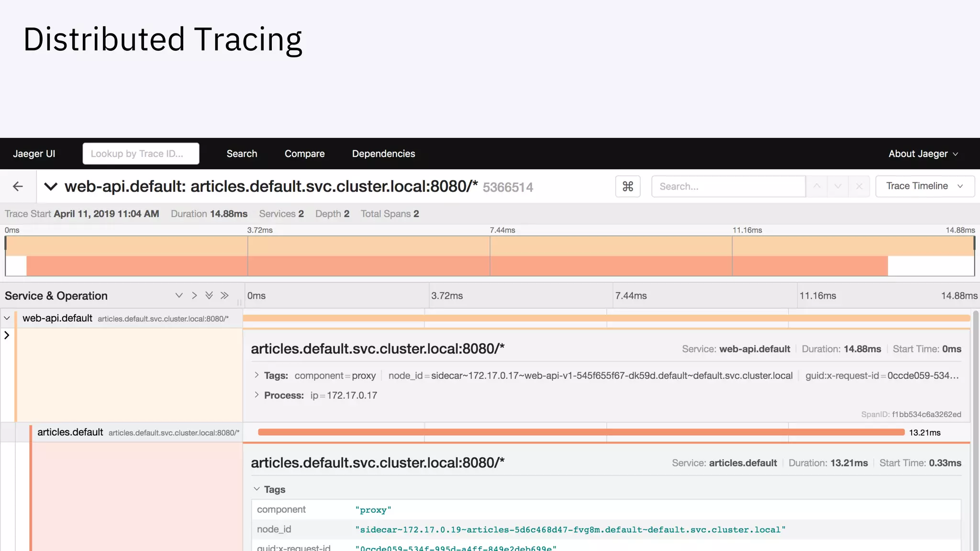The width and height of the screenshot is (980, 551).
Task: Go to the Search tab
Action: click(x=242, y=154)
